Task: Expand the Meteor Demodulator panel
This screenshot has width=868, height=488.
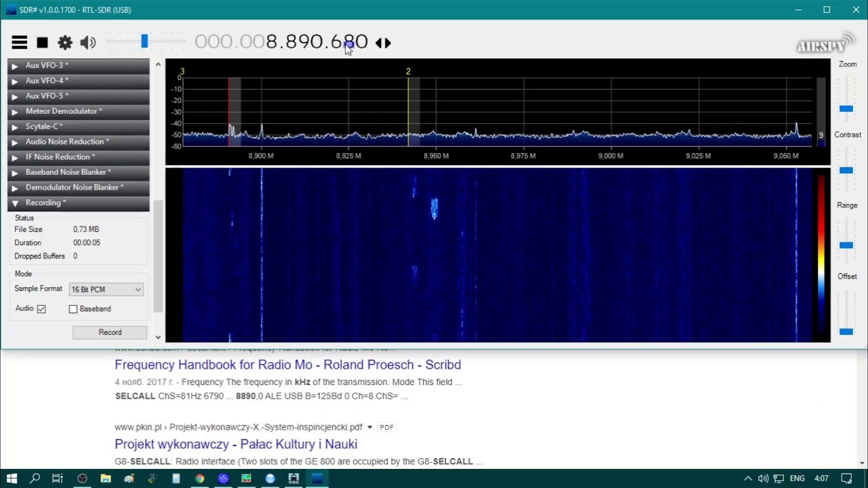Action: 78,111
